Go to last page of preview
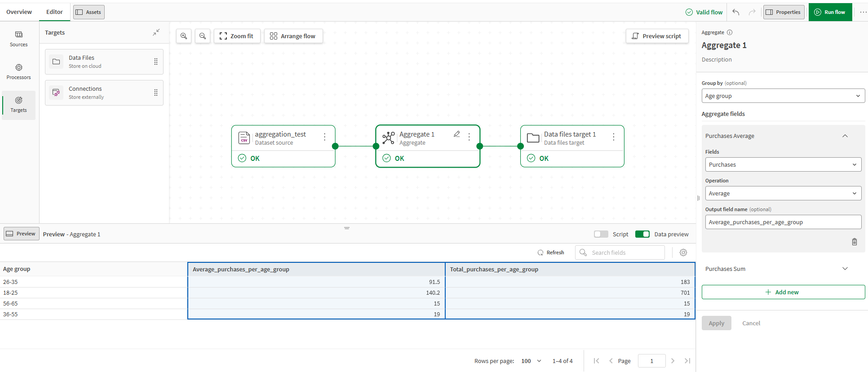Viewport: 868px width, 372px height. point(687,361)
